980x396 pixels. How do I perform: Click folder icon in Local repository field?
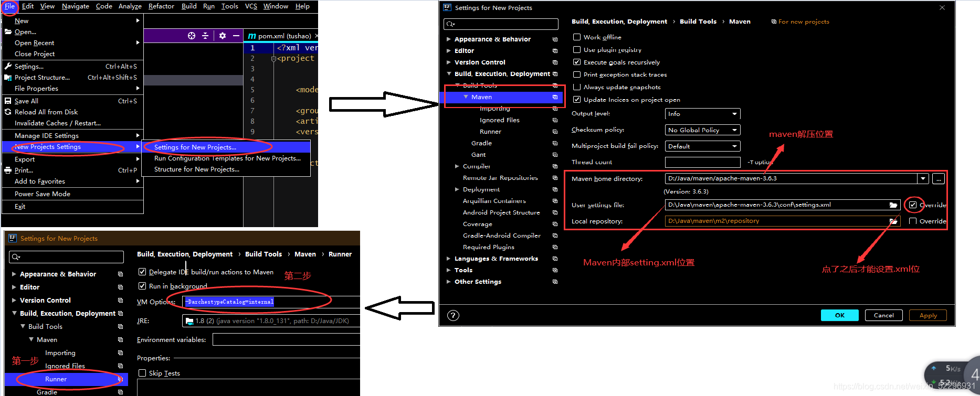[x=893, y=221]
